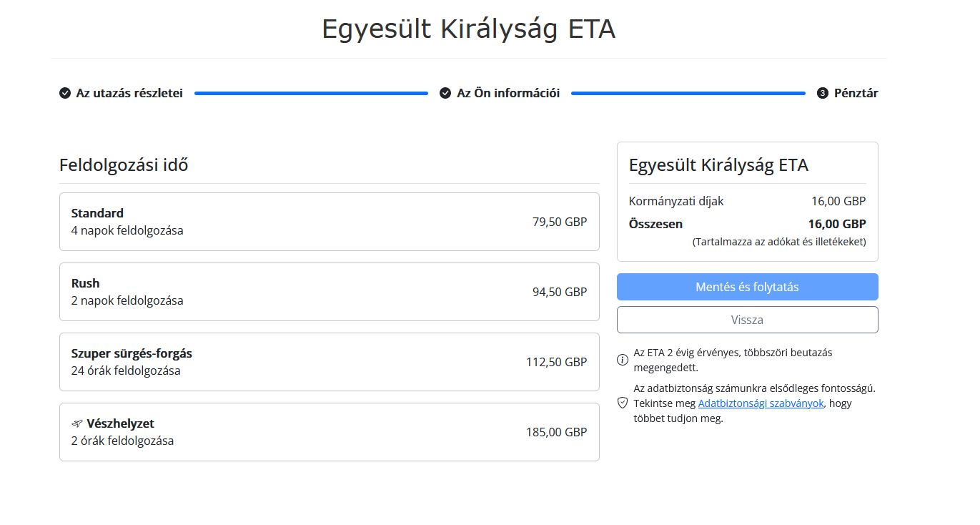This screenshot has width=980, height=525.
Task: Click the Mentés és folytatás button
Action: (748, 287)
